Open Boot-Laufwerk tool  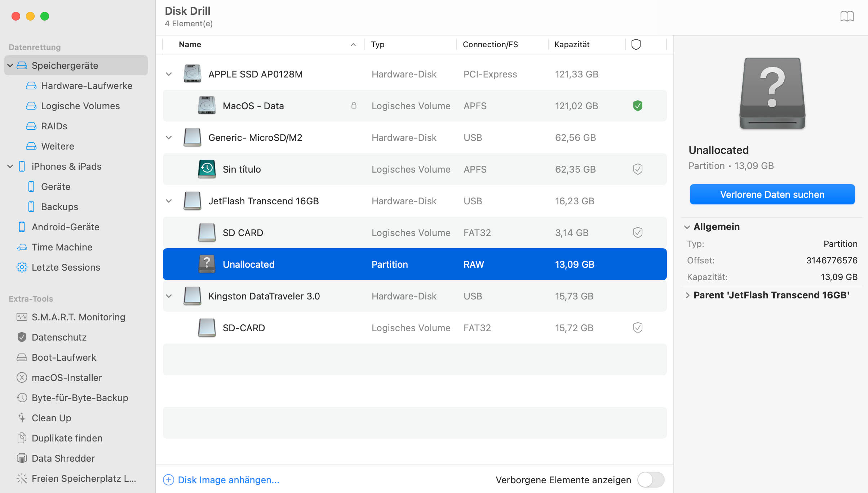tap(57, 357)
